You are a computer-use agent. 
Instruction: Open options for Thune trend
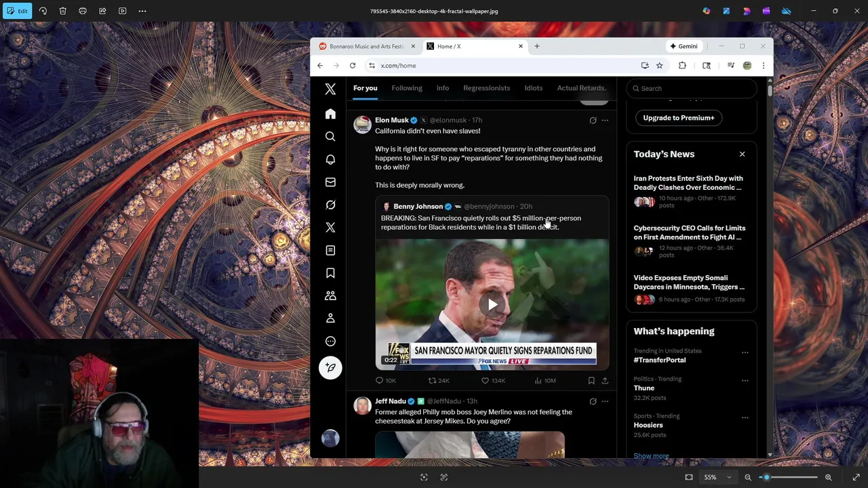coord(745,380)
